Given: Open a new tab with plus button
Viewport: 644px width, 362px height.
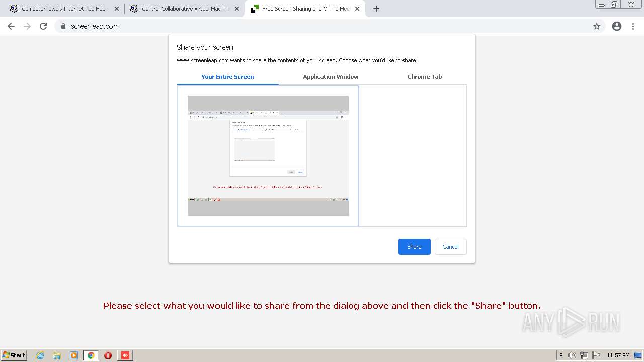Looking at the screenshot, I should (x=376, y=9).
